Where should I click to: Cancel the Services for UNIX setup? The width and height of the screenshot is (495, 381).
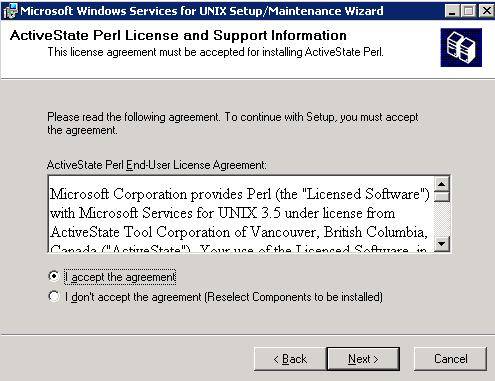tap(450, 359)
